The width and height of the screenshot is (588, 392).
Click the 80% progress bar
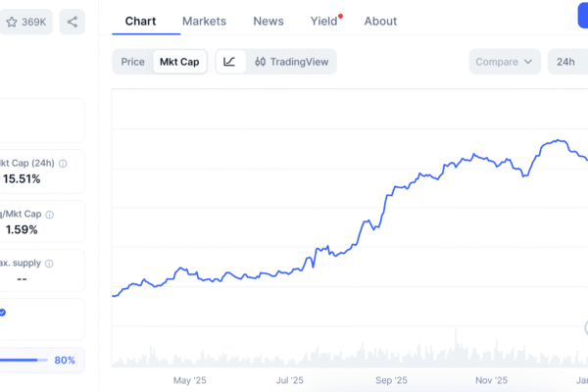tap(24, 360)
